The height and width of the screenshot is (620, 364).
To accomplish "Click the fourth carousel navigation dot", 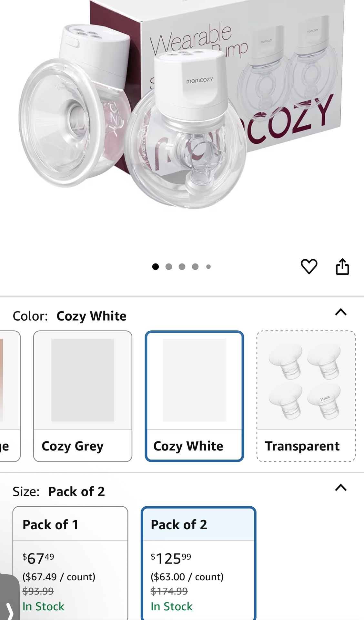I will point(195,267).
